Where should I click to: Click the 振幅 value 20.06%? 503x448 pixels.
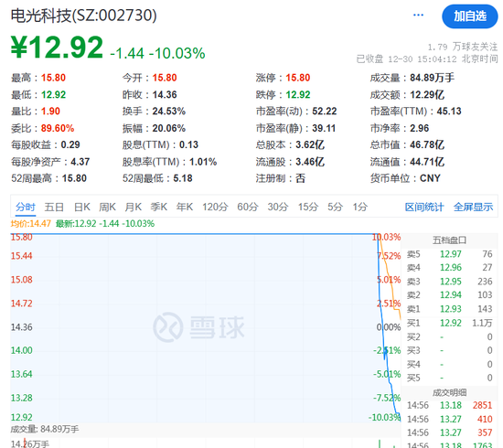(x=169, y=128)
